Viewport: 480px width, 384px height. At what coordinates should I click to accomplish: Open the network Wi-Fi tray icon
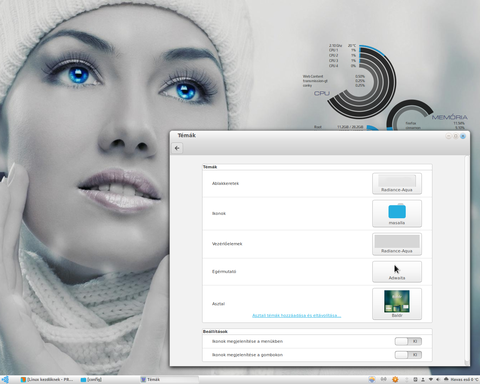coord(431,379)
